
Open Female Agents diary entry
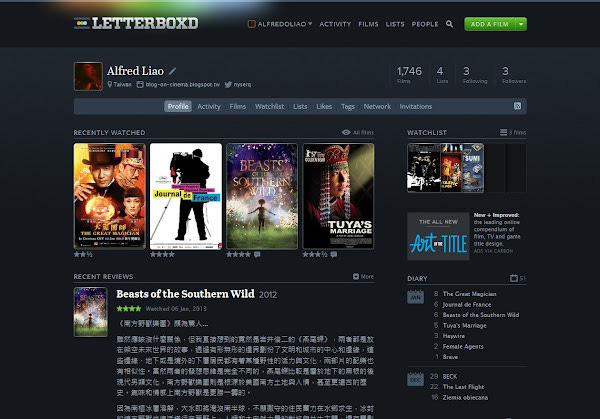pos(463,346)
